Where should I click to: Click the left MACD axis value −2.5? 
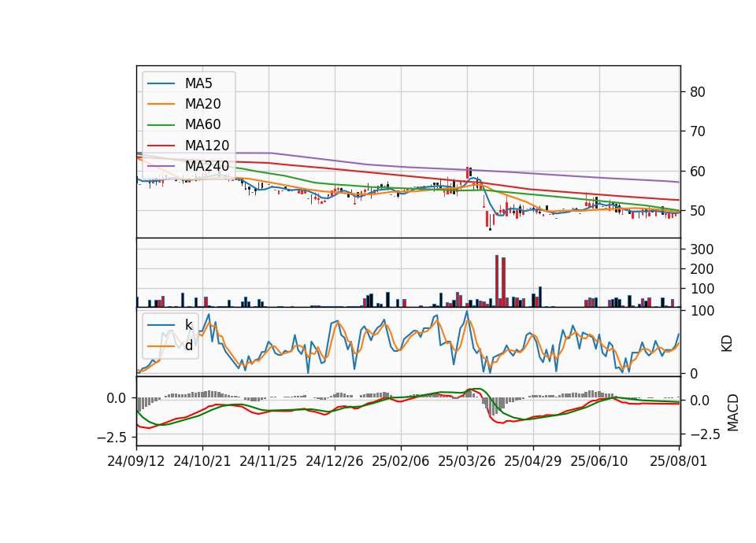click(x=111, y=438)
